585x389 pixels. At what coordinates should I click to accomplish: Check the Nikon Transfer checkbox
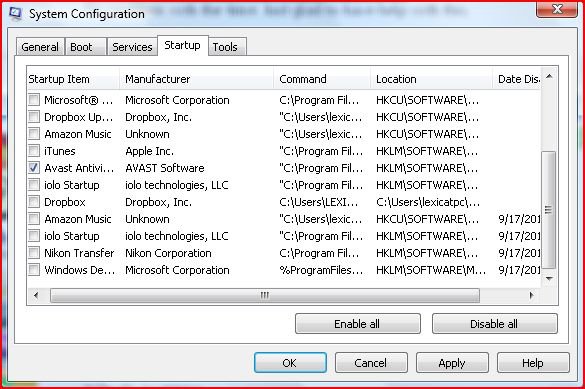(x=34, y=252)
